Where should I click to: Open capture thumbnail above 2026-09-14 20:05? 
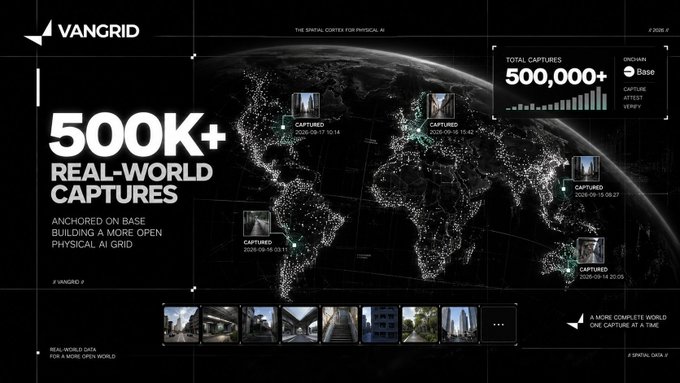(x=590, y=250)
